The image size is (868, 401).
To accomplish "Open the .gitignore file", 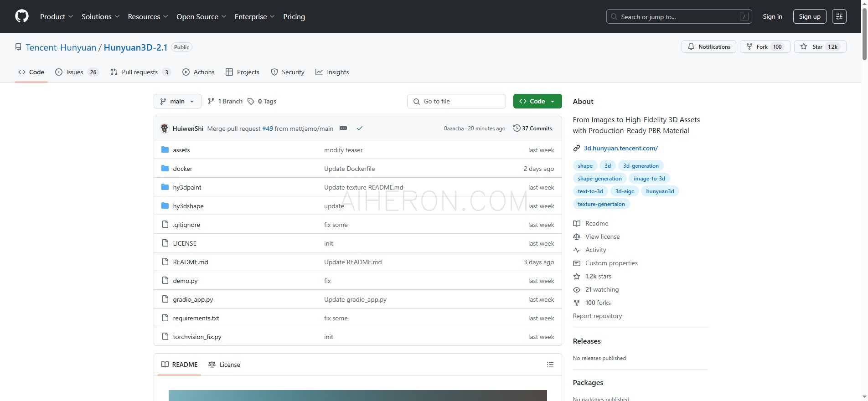I will point(186,225).
